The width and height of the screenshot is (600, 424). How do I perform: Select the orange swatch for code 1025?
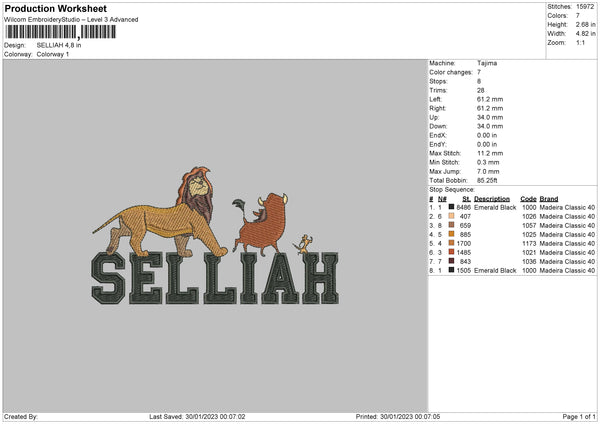click(451, 234)
